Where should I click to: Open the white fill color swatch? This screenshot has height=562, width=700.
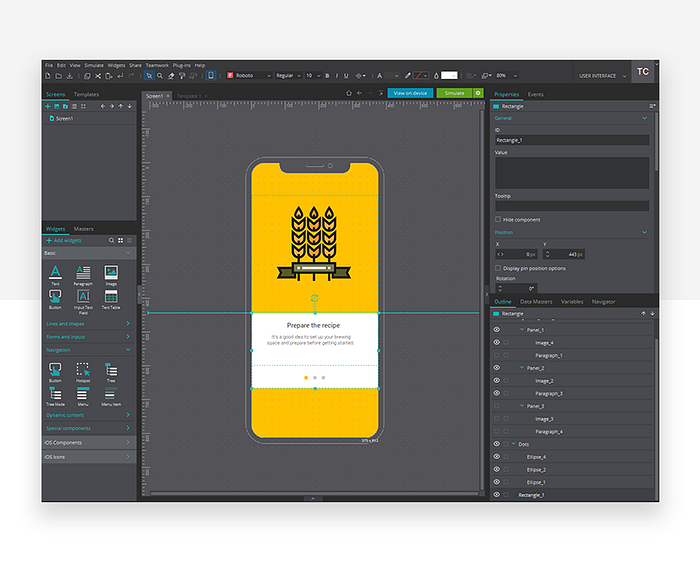[449, 75]
